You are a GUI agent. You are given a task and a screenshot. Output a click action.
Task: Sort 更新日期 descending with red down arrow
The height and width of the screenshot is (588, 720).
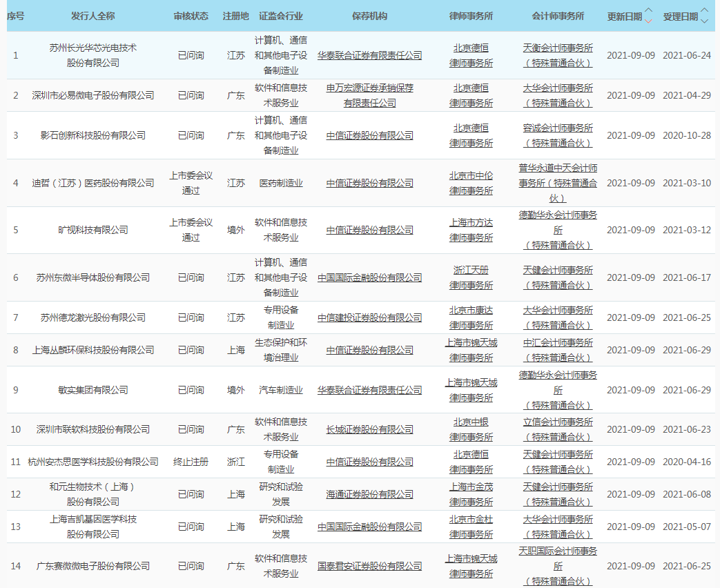(648, 21)
